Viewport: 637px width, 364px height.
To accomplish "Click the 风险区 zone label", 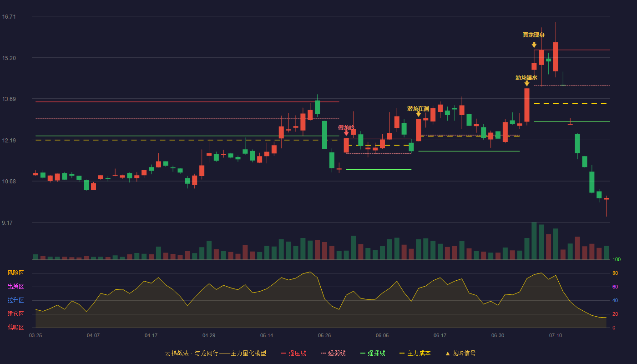I will pyautogui.click(x=15, y=273).
